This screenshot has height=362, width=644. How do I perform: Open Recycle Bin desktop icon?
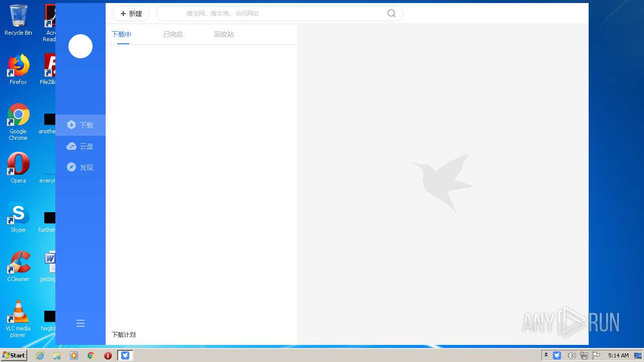[18, 20]
